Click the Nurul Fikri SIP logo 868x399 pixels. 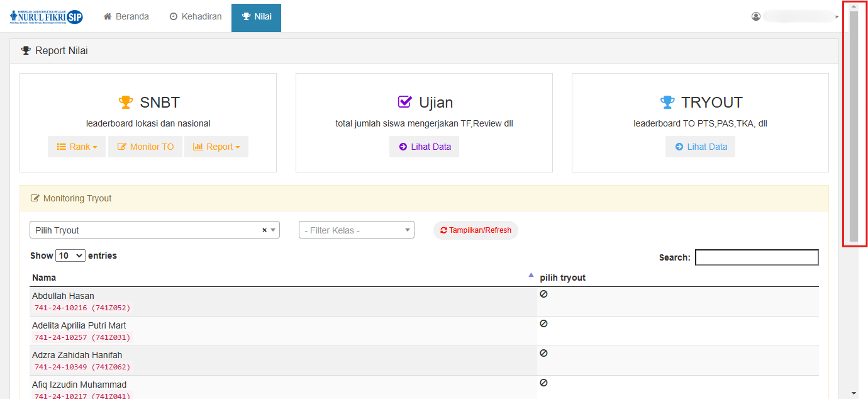(47, 17)
